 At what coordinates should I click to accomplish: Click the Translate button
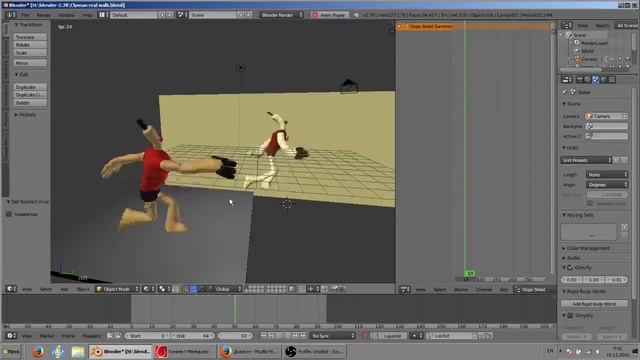30,37
